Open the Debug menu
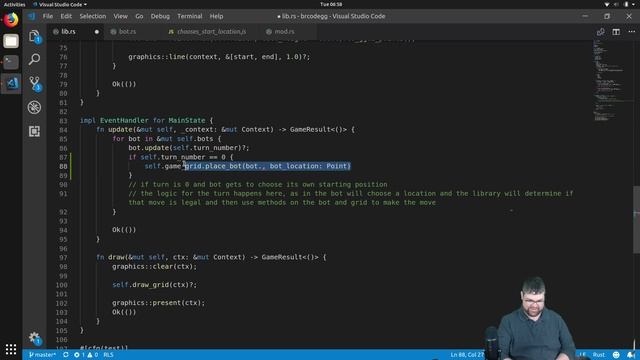This screenshot has height=360, width=640. 160,16
